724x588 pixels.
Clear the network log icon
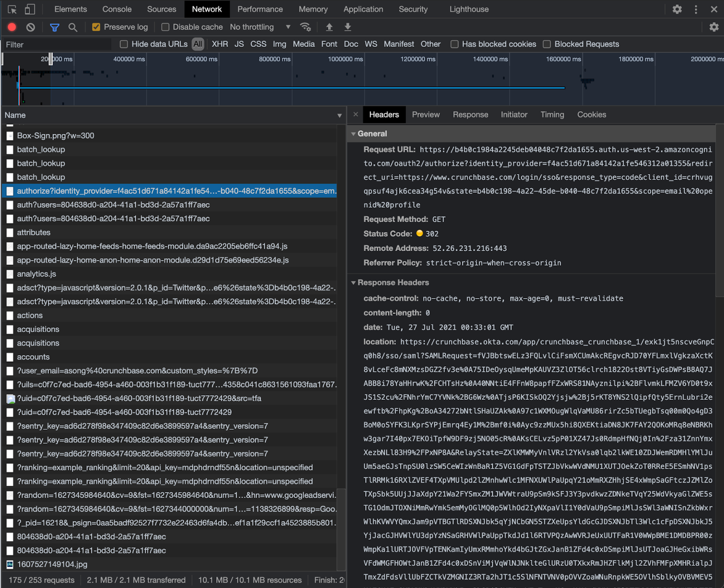click(30, 27)
